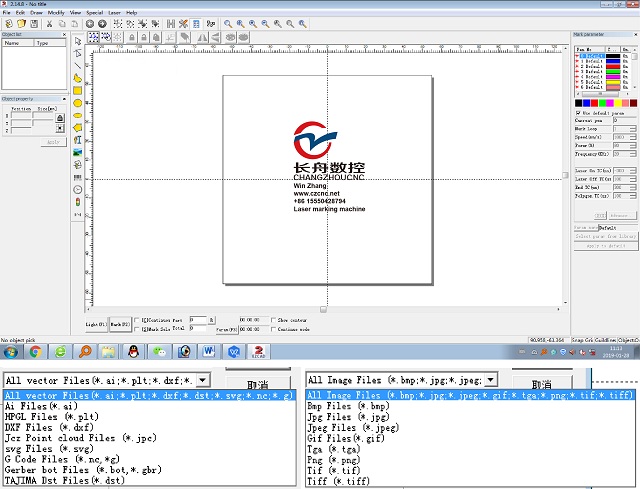Click the Param (F3) button

227,329
